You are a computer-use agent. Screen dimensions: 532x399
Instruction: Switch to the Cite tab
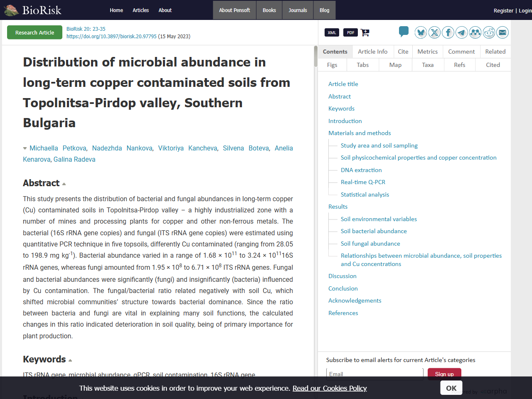point(403,52)
